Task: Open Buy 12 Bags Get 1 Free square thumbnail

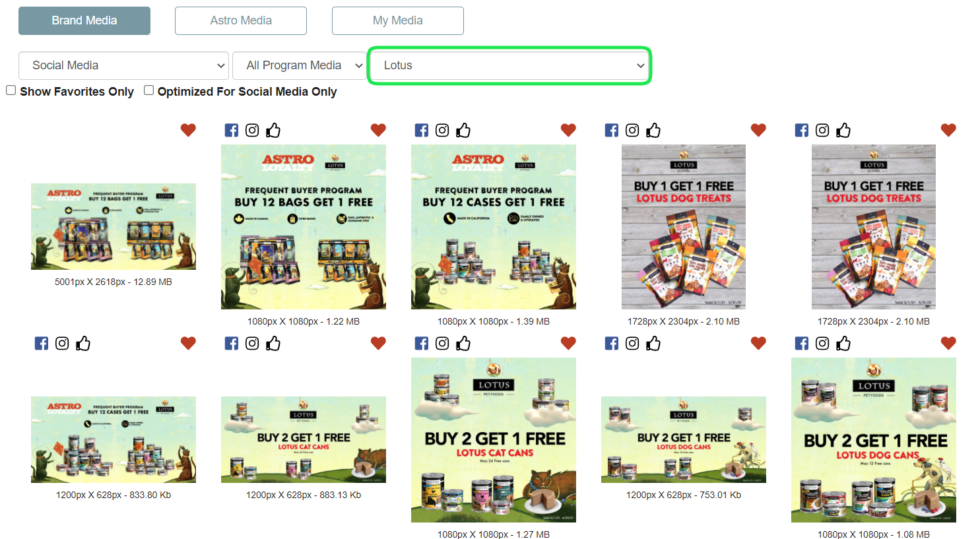Action: click(304, 227)
